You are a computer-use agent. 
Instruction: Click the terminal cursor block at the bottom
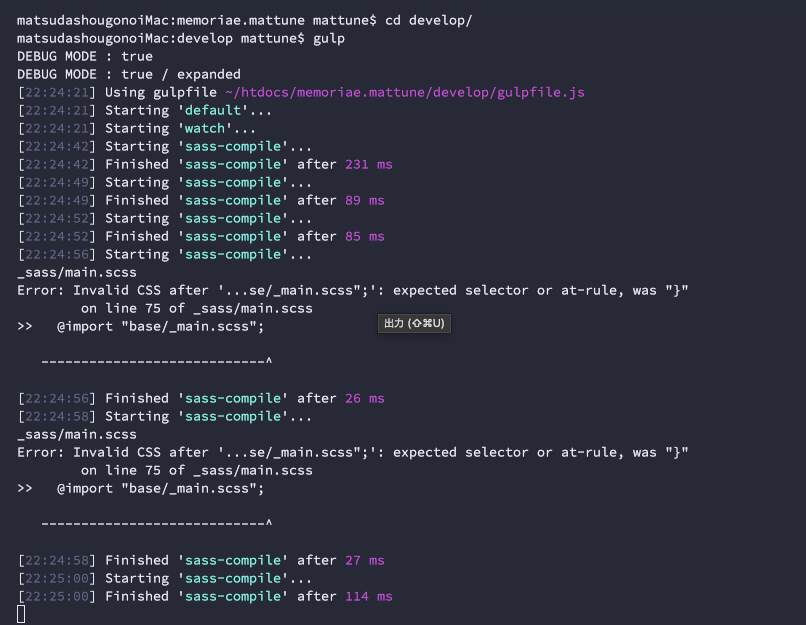coord(21,614)
